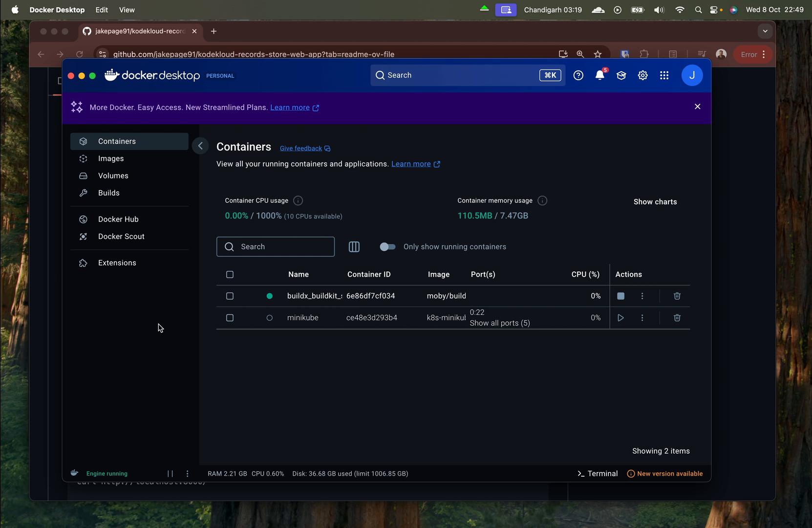Open the View menu in macOS menu bar
Viewport: 812px width, 528px height.
pos(127,10)
